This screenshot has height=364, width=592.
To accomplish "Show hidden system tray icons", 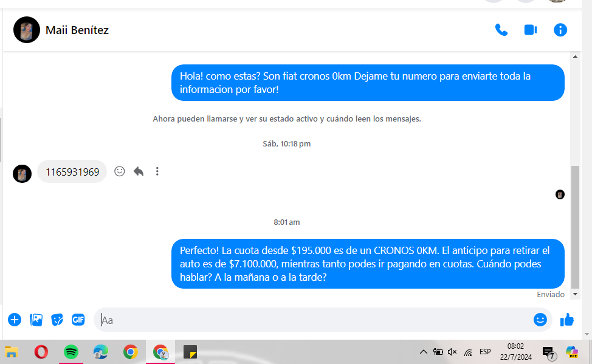I will point(424,352).
